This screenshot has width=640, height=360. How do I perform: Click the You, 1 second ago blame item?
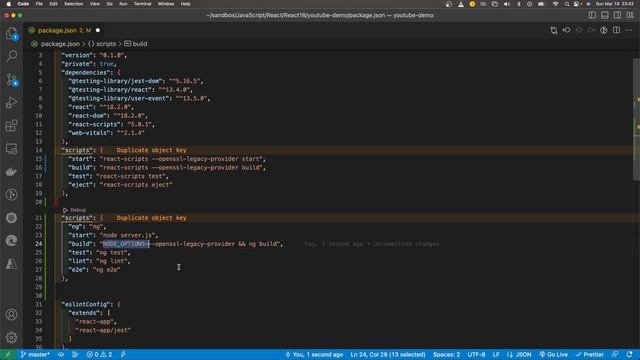314,355
